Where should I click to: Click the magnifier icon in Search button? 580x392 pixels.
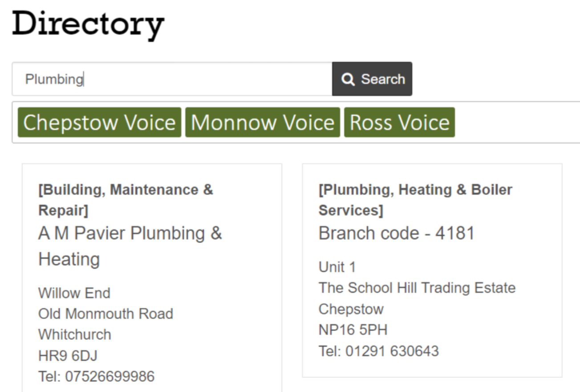pyautogui.click(x=348, y=79)
